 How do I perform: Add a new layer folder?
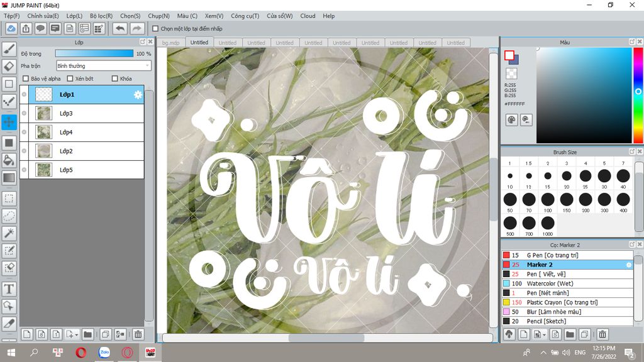[87, 334]
